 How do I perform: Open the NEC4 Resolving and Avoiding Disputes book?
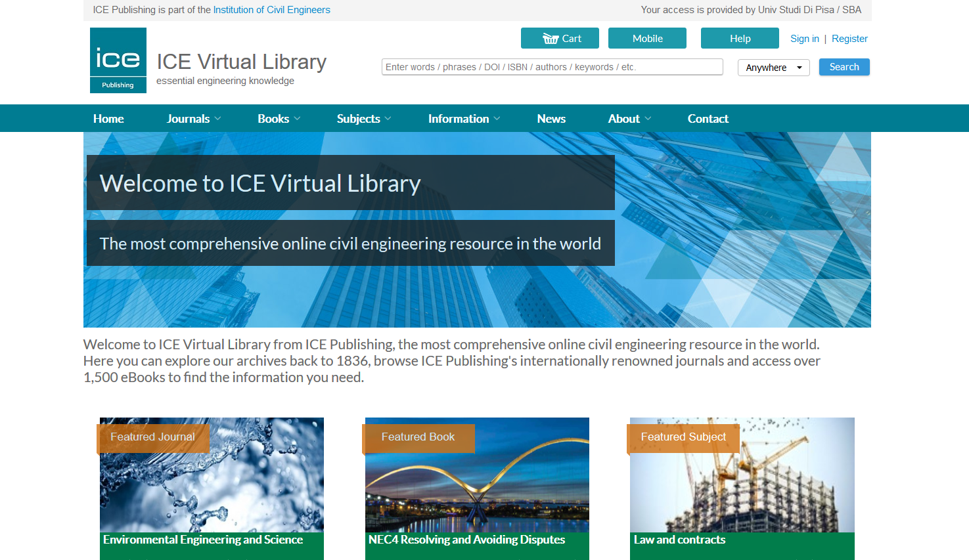click(466, 540)
